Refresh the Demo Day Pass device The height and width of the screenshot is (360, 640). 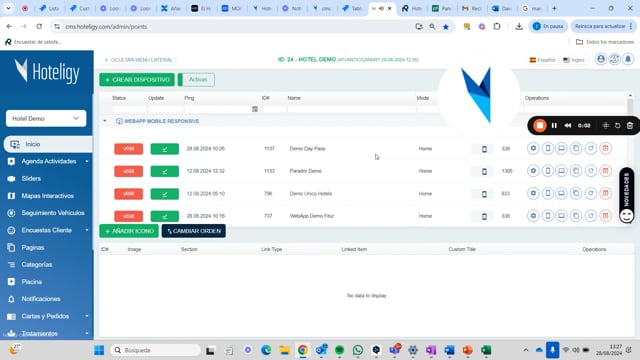pos(591,149)
